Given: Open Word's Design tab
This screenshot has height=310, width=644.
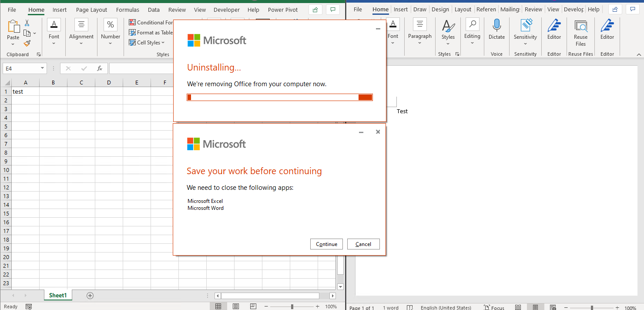Looking at the screenshot, I should click(440, 9).
